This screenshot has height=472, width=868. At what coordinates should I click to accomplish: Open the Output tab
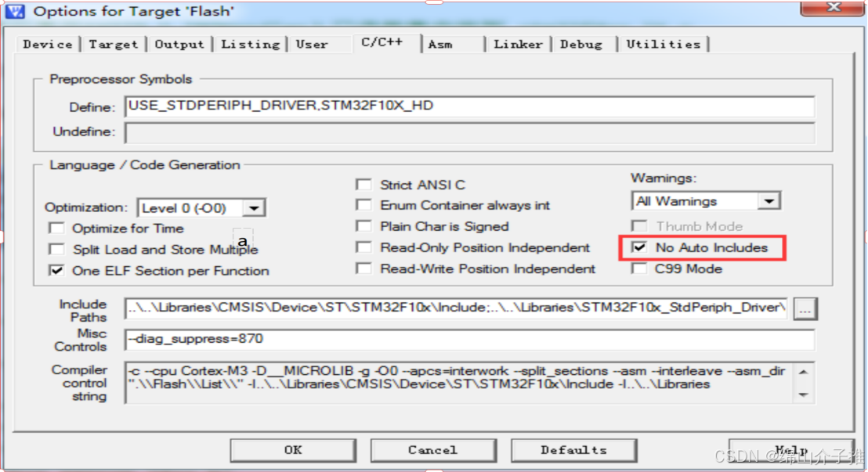click(x=179, y=45)
